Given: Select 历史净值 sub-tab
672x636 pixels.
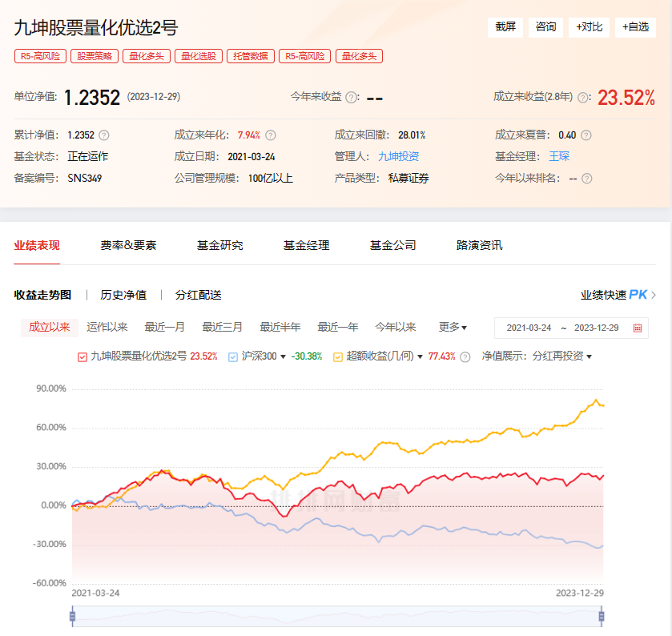Looking at the screenshot, I should (123, 295).
